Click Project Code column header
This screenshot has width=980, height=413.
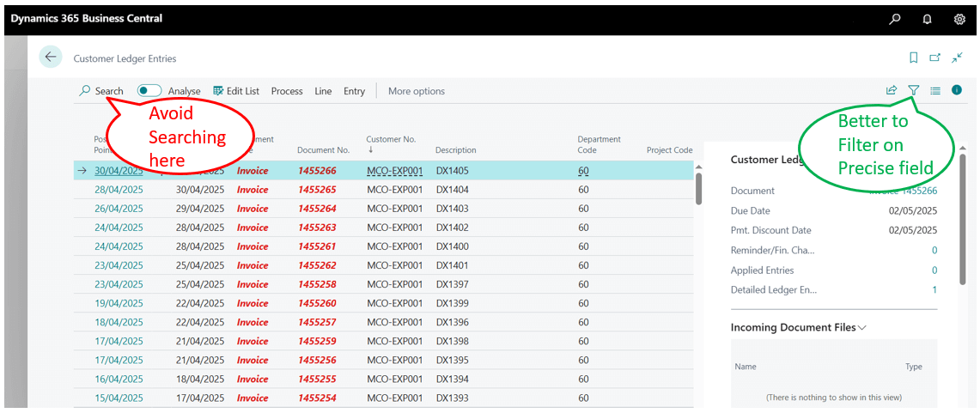coord(669,150)
